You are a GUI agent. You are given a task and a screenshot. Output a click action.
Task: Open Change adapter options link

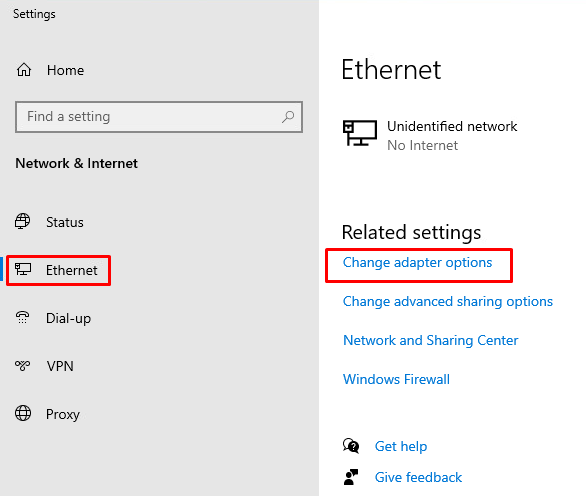[417, 263]
